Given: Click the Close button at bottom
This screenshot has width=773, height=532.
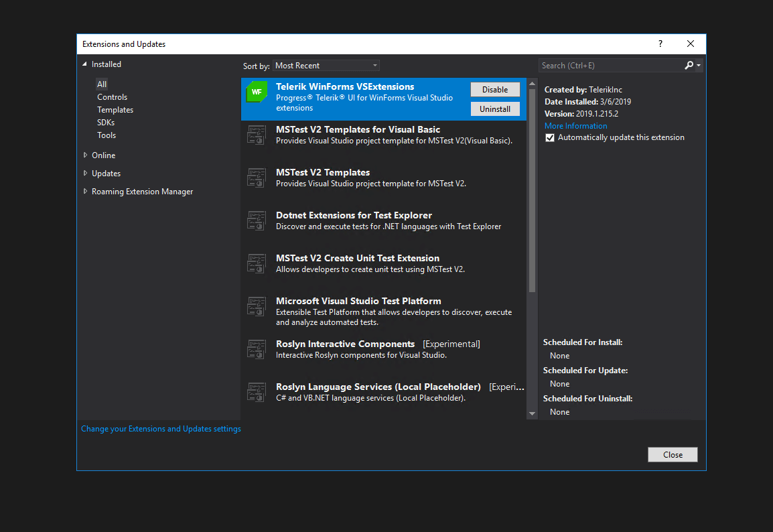Looking at the screenshot, I should point(673,454).
